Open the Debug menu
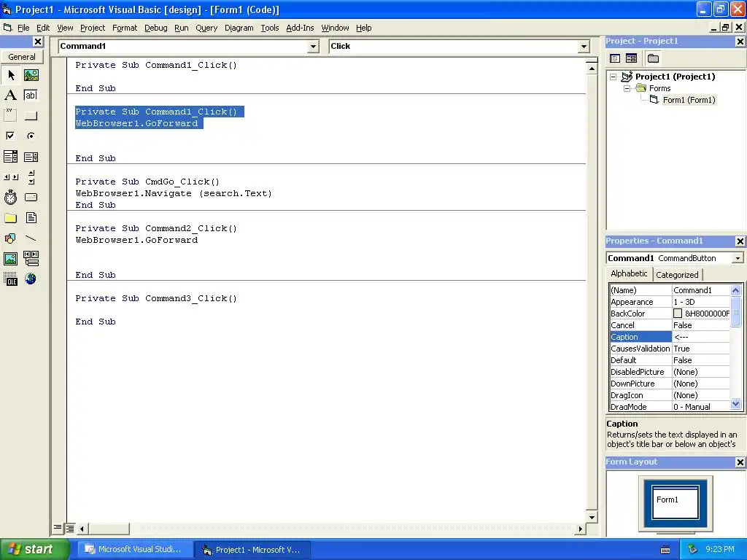Image resolution: width=747 pixels, height=560 pixels. 156,28
